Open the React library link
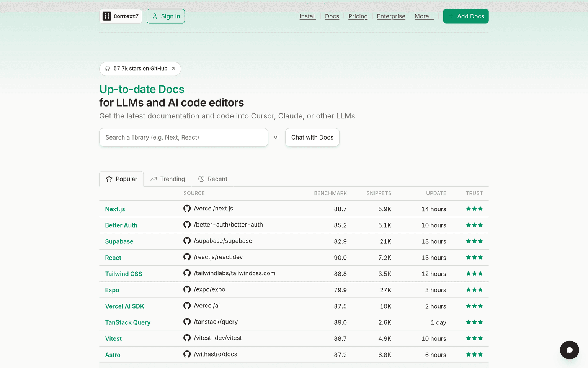Viewport: 588px width, 368px height. pyautogui.click(x=113, y=258)
